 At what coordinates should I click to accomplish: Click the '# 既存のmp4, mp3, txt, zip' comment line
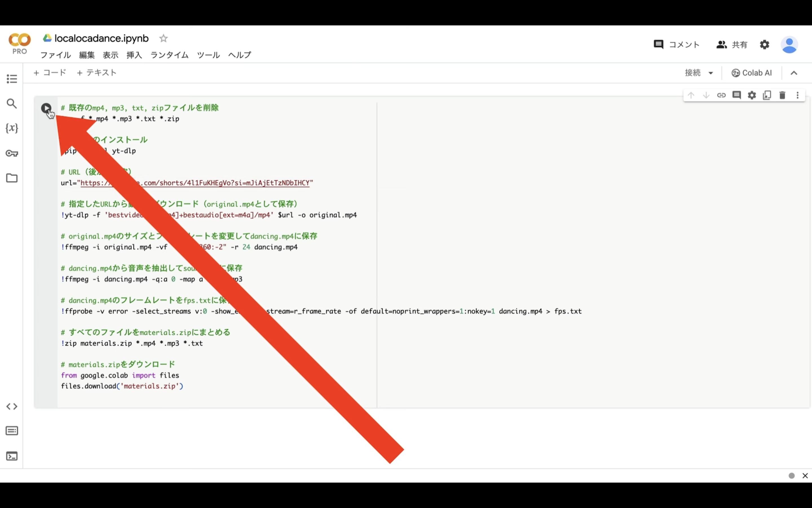click(140, 108)
